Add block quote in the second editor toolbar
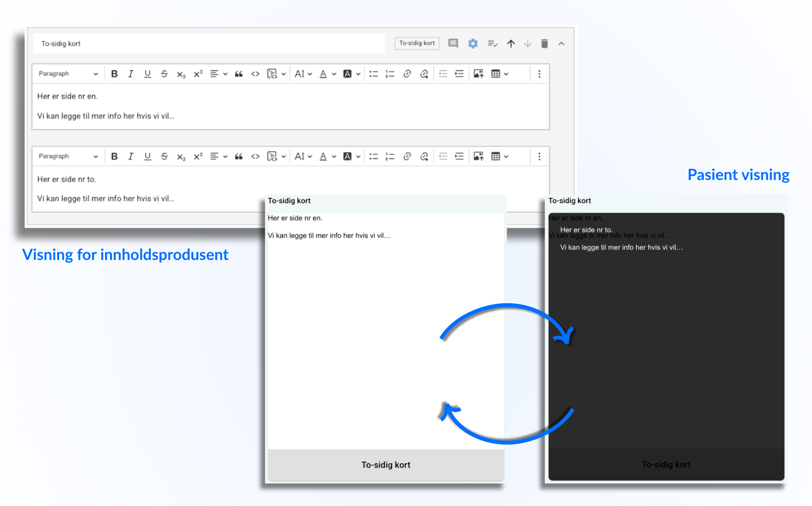The height and width of the screenshot is (506, 812). [x=238, y=156]
